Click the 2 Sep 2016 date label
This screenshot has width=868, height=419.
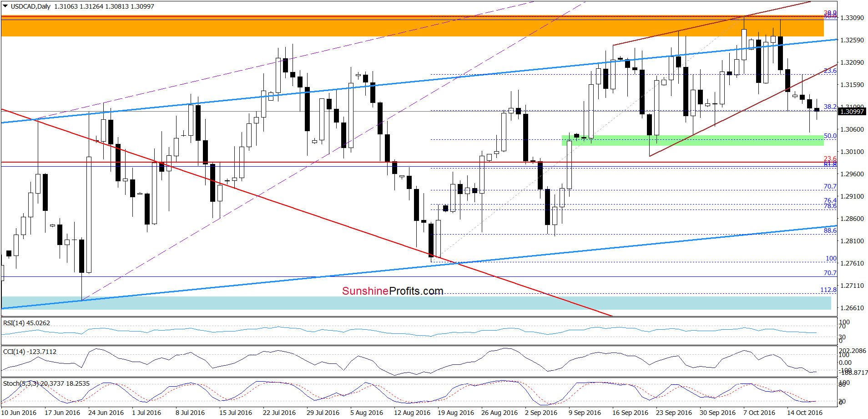click(x=541, y=413)
